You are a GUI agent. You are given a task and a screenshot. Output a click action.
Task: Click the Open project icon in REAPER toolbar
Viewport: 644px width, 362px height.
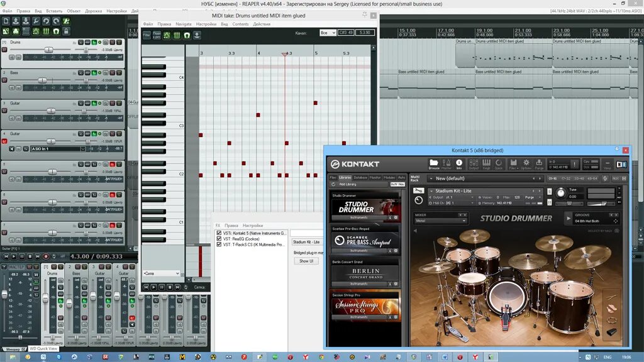coord(16,21)
